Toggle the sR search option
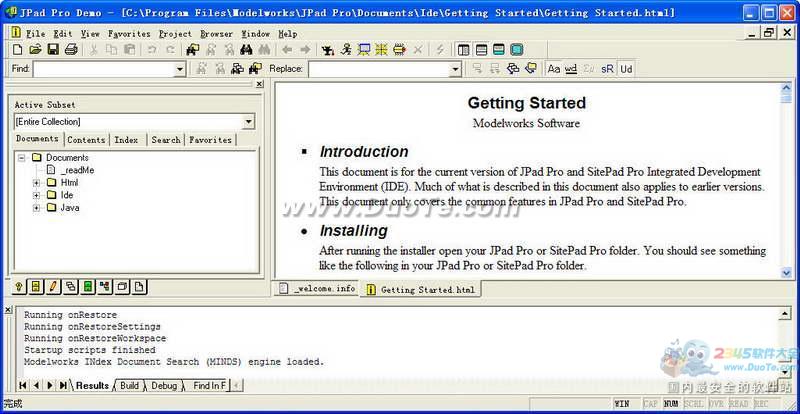This screenshot has height=414, width=800. coord(607,69)
